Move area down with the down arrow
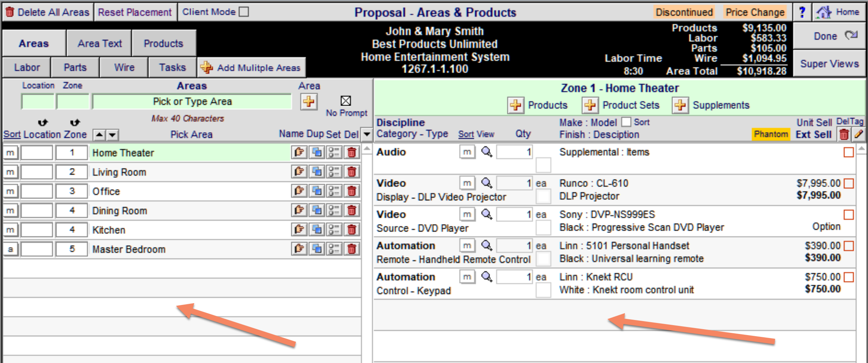The width and height of the screenshot is (868, 363). click(x=113, y=135)
